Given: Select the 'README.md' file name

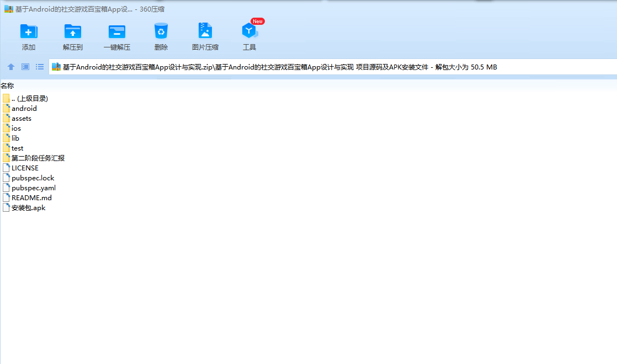Looking at the screenshot, I should [x=31, y=198].
